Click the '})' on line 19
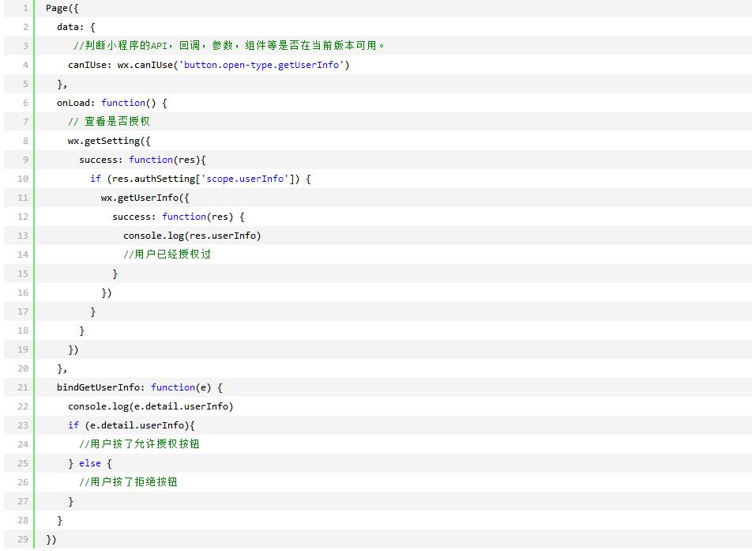 73,349
